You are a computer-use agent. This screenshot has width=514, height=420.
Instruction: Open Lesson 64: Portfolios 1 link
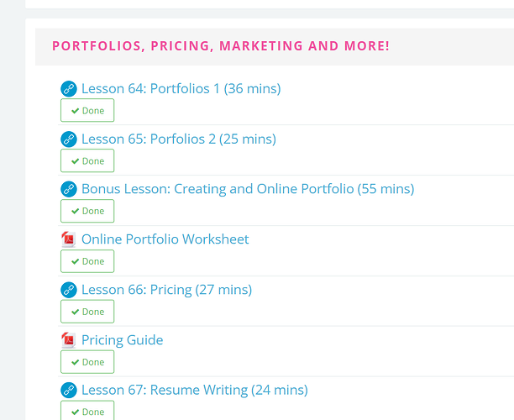(181, 89)
